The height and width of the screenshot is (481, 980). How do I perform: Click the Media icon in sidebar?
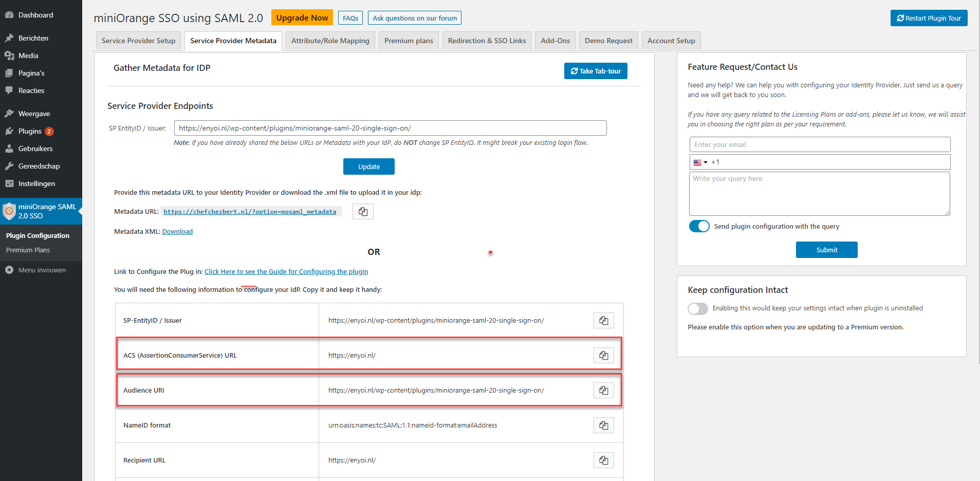[x=9, y=55]
